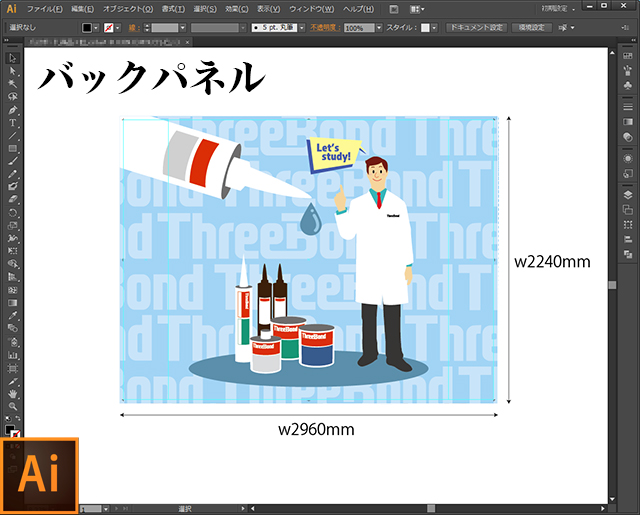Select the Paintbrush tool
The width and height of the screenshot is (640, 515).
pos(12,161)
